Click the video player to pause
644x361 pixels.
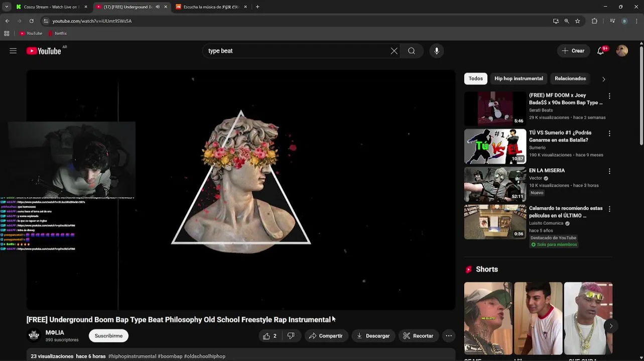tap(241, 190)
